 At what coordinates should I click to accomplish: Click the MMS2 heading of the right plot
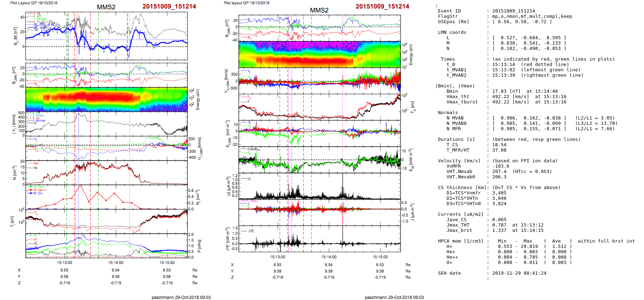point(319,10)
